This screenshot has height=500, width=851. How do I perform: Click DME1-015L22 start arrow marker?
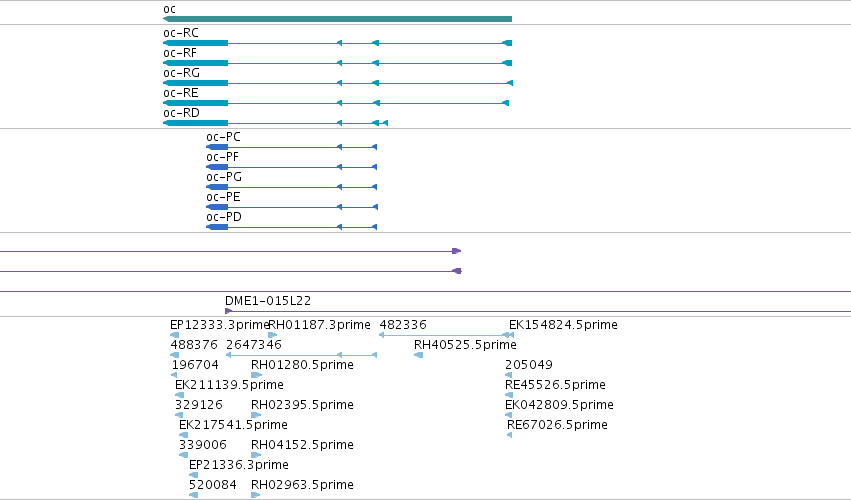(x=228, y=311)
